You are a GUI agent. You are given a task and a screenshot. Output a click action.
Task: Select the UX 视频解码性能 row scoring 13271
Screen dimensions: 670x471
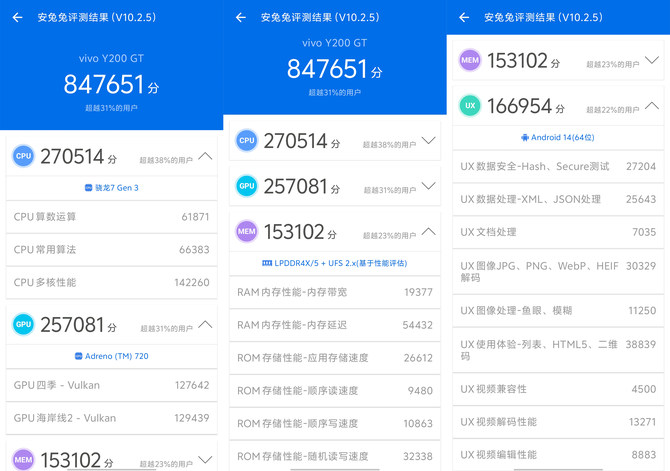558,422
